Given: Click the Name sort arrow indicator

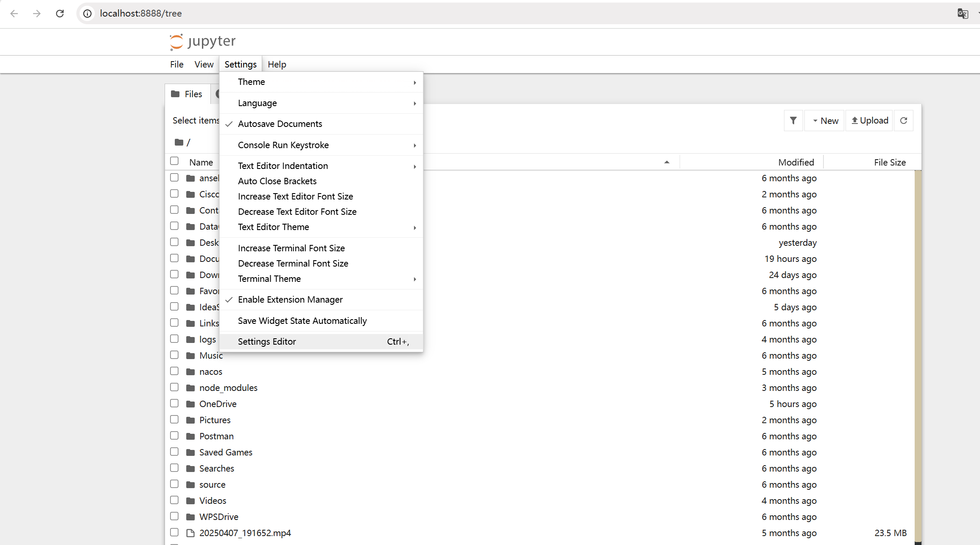Looking at the screenshot, I should coord(667,162).
